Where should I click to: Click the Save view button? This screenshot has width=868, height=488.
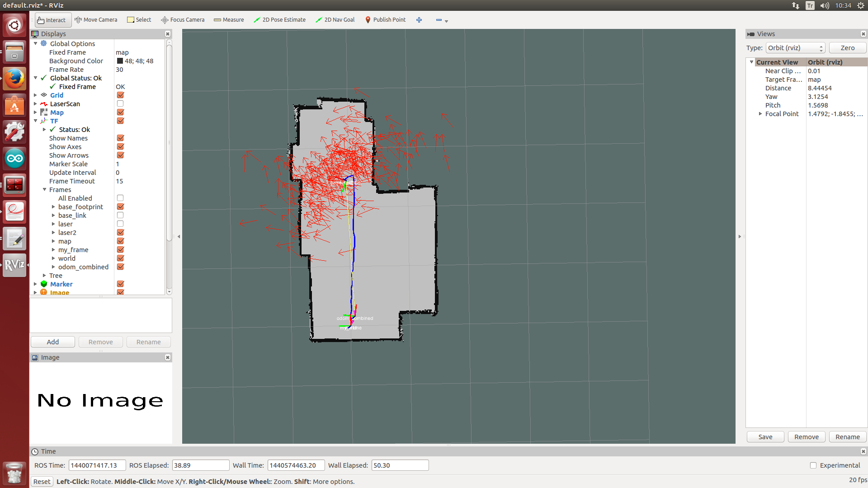tap(765, 437)
